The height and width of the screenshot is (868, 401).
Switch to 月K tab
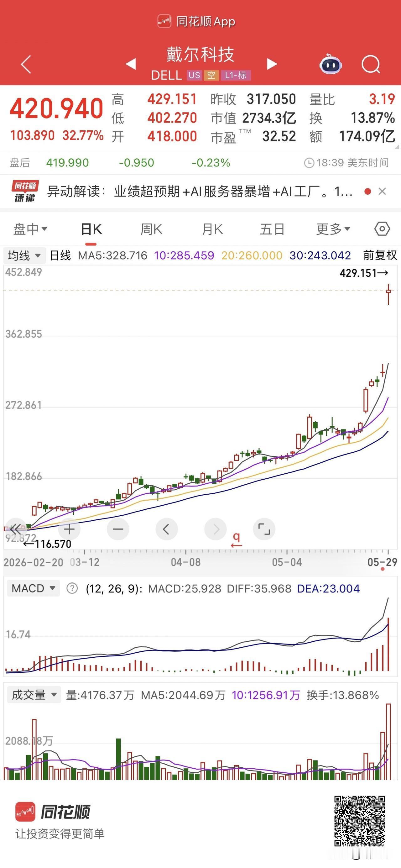coord(212,229)
